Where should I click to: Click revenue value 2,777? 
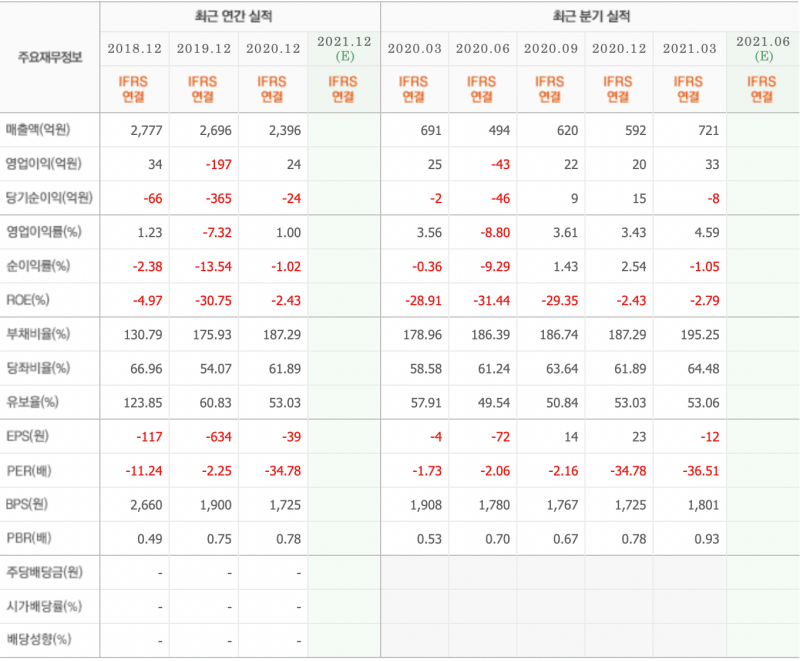(x=146, y=131)
